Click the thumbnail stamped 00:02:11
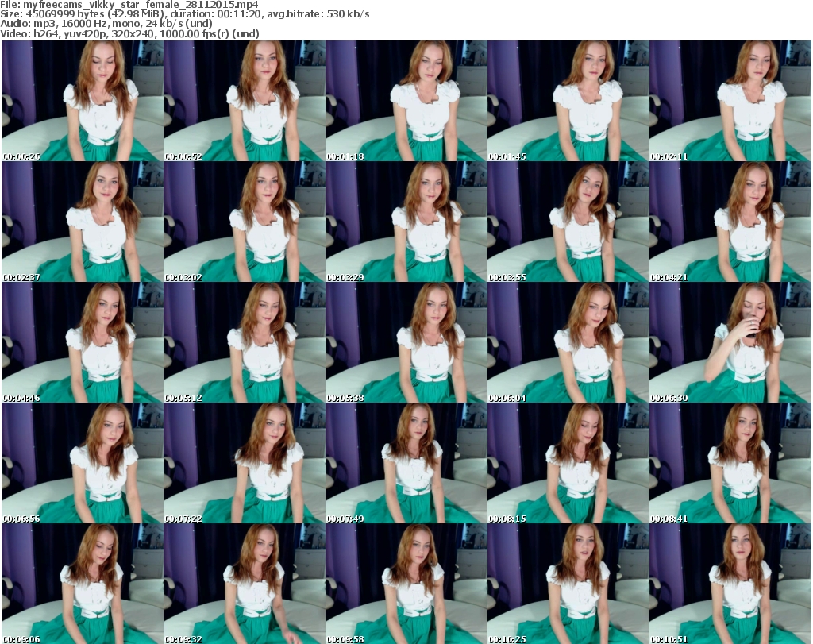 tap(730, 101)
